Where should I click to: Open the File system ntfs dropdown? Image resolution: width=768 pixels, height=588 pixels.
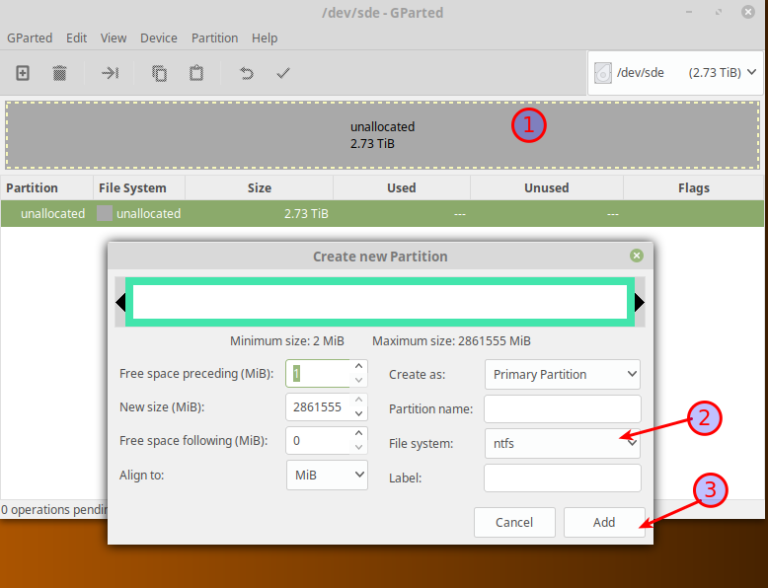tap(562, 443)
